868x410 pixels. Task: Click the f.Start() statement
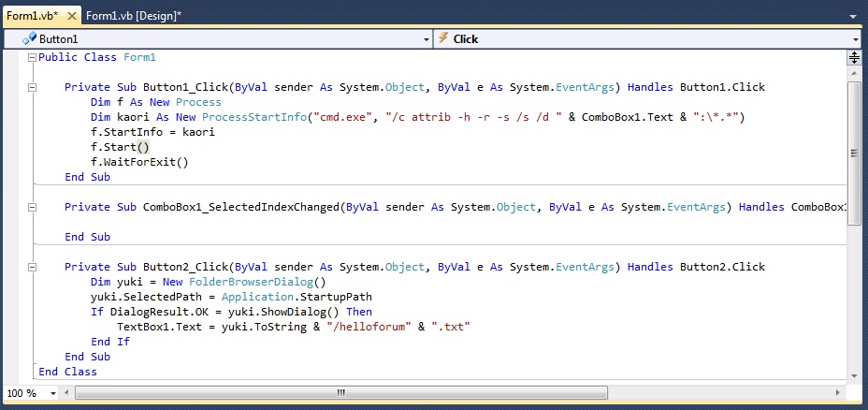click(120, 147)
